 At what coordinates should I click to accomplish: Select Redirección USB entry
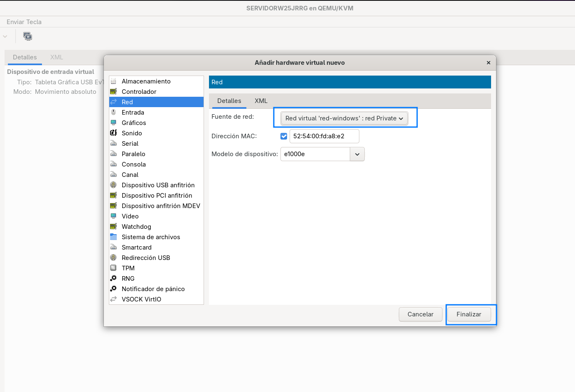(x=156, y=258)
